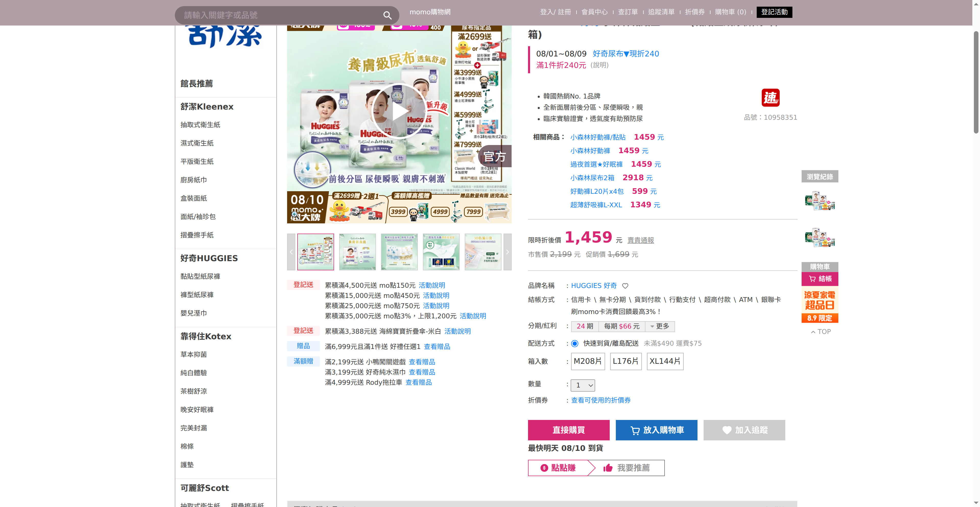
Task: Open the Kleenex 舒潔 brand logo
Action: click(225, 37)
